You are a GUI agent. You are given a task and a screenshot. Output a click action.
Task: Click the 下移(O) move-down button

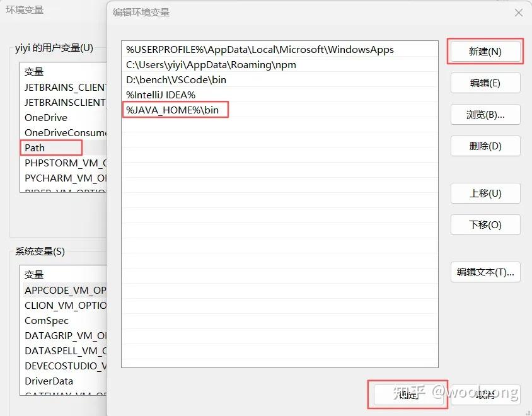485,224
